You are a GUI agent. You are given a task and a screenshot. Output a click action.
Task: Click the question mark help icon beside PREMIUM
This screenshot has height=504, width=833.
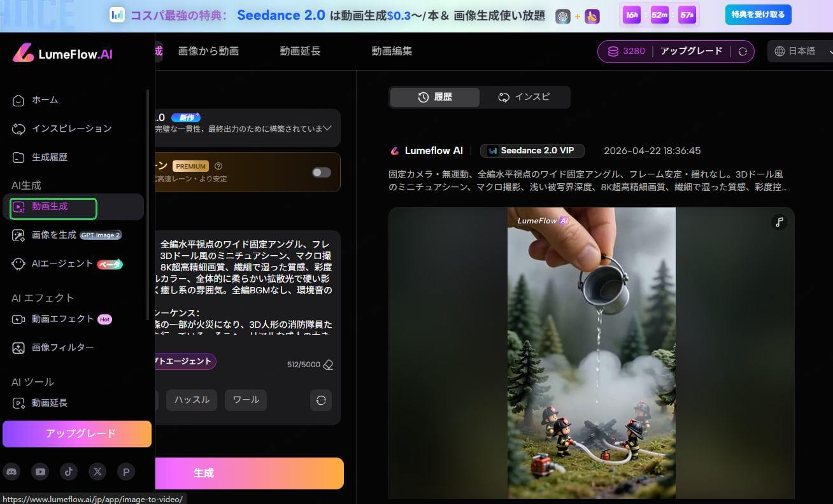(218, 166)
